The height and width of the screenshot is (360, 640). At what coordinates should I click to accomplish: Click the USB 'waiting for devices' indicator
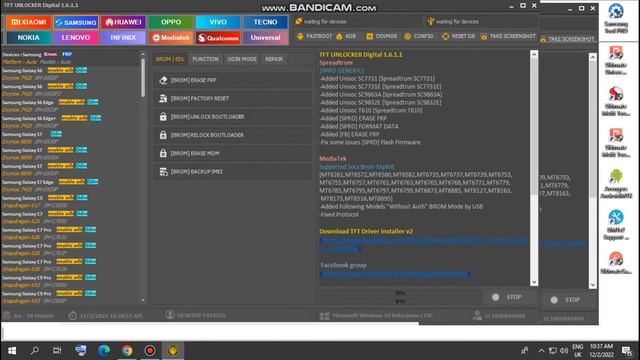[x=430, y=22]
